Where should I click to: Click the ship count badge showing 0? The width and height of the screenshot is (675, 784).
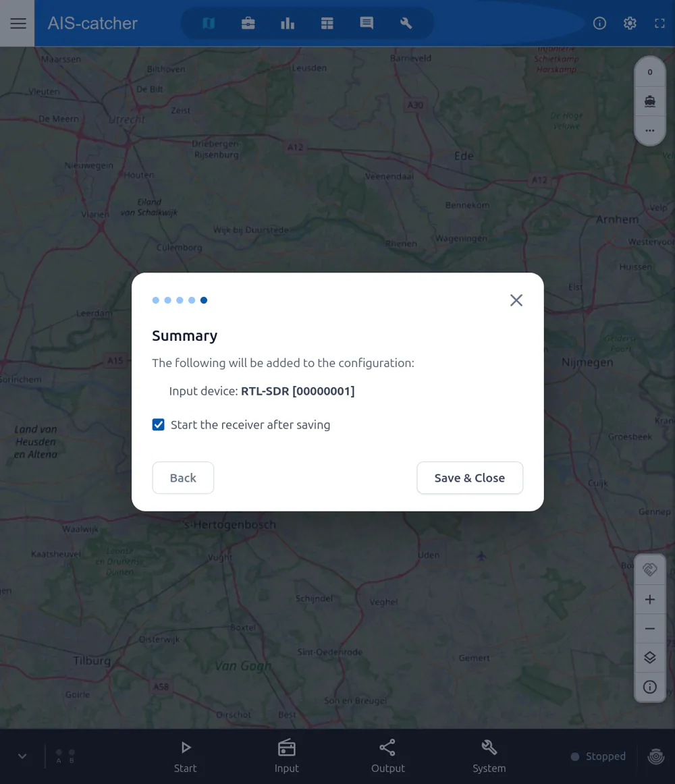click(650, 72)
